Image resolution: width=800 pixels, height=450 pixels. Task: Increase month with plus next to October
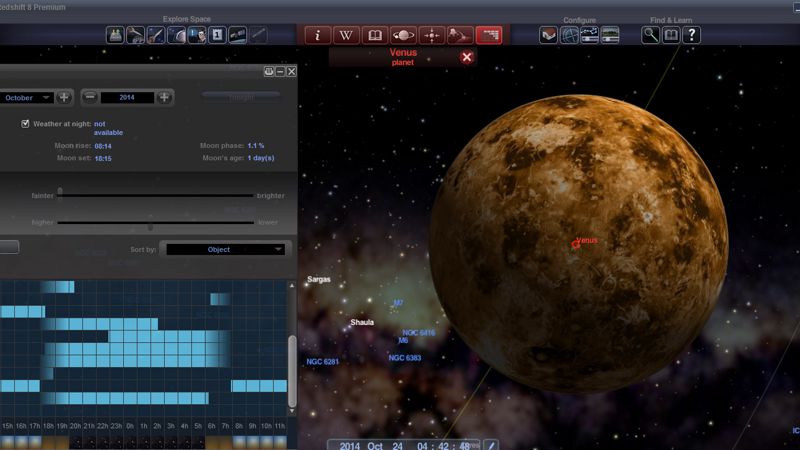pos(64,97)
